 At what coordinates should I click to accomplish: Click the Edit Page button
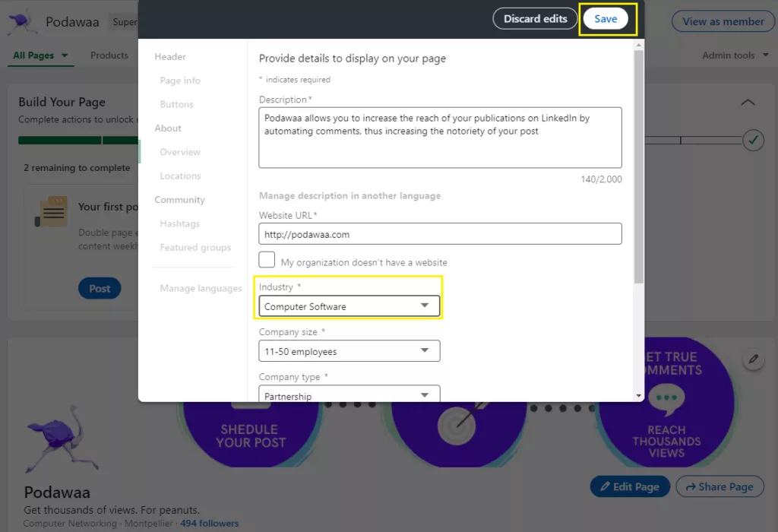pyautogui.click(x=630, y=487)
